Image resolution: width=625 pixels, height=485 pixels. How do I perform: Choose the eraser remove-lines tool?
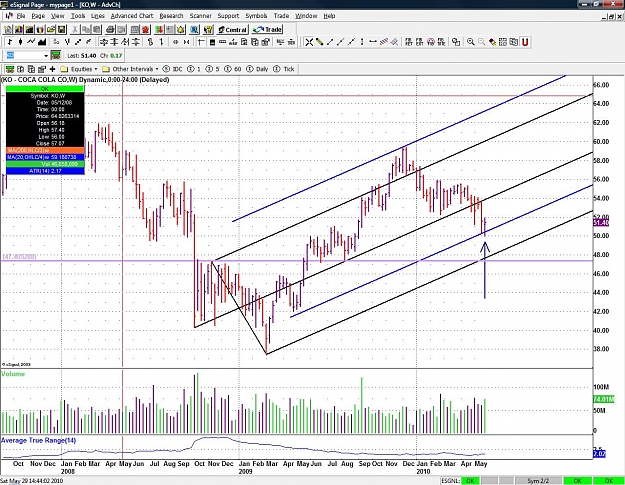click(x=395, y=42)
